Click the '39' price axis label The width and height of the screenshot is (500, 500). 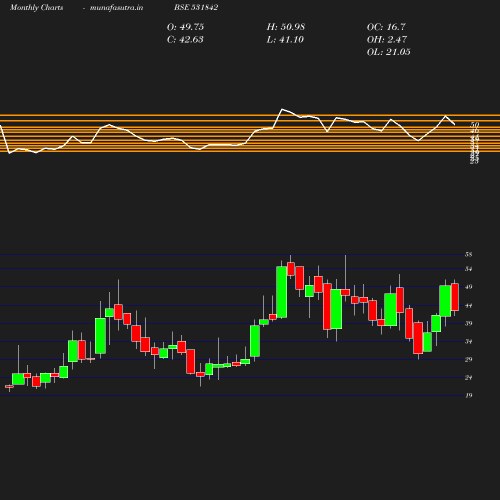[x=469, y=323]
